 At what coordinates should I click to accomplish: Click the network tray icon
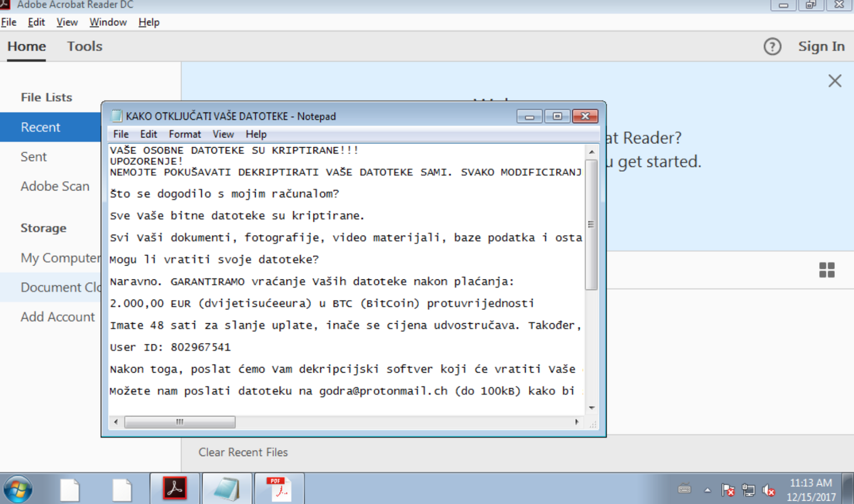click(x=748, y=490)
